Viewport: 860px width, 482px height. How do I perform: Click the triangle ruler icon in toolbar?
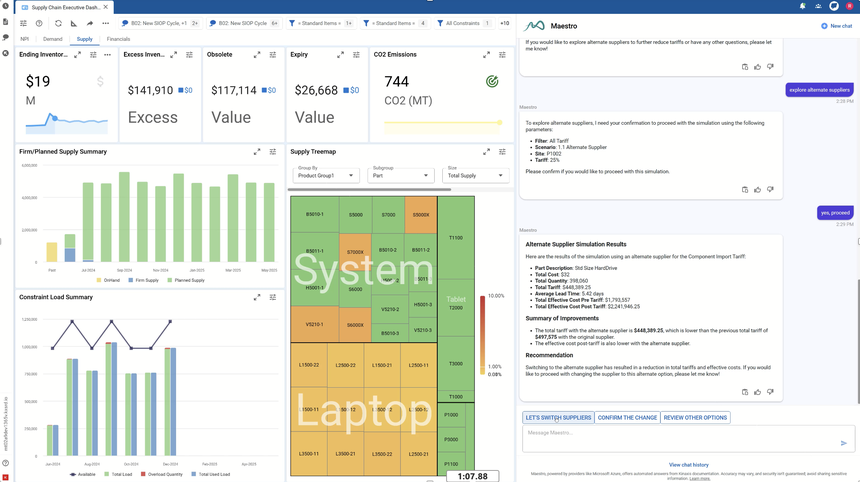[x=74, y=24]
